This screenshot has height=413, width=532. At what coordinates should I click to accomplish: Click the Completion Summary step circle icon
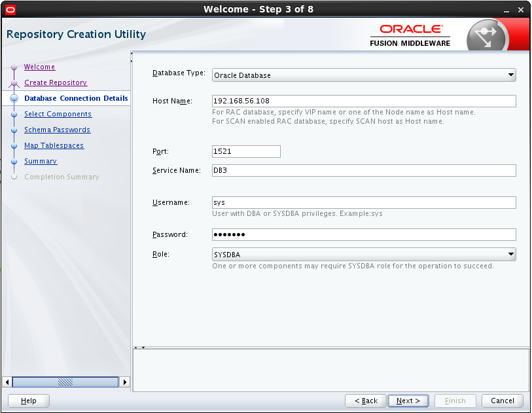[14, 177]
